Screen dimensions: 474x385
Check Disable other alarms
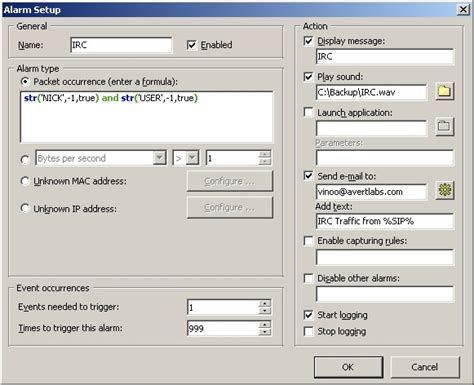(309, 278)
